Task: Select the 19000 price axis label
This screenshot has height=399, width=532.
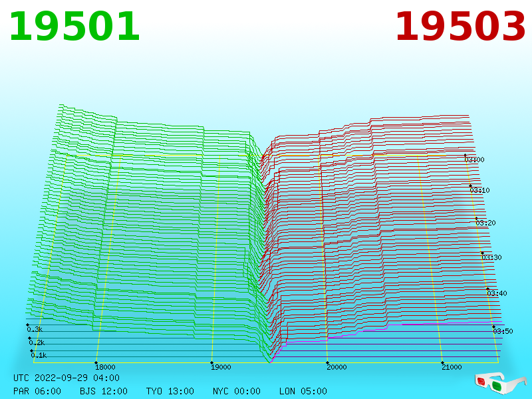Action: pos(221,367)
